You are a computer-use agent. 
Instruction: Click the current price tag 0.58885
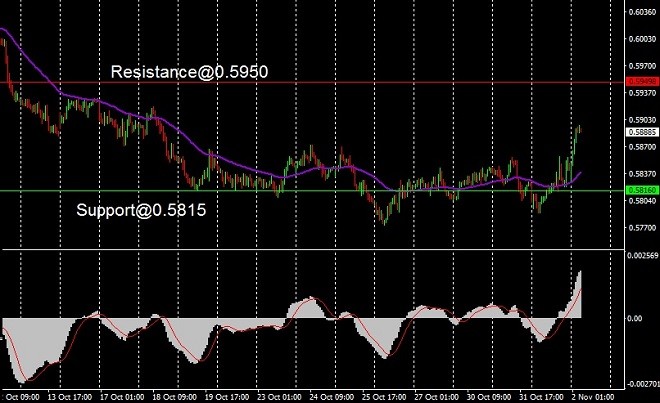pos(642,132)
